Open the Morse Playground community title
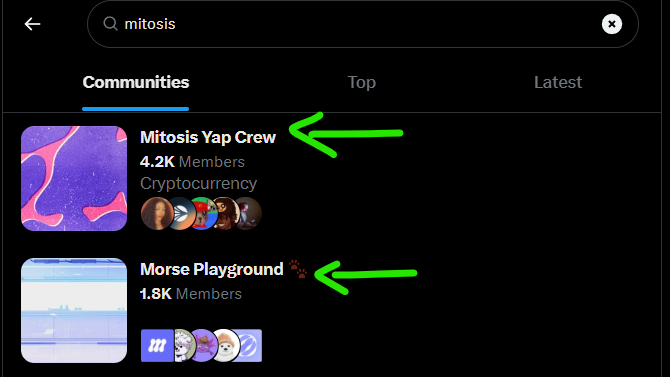This screenshot has height=377, width=670. [212, 269]
